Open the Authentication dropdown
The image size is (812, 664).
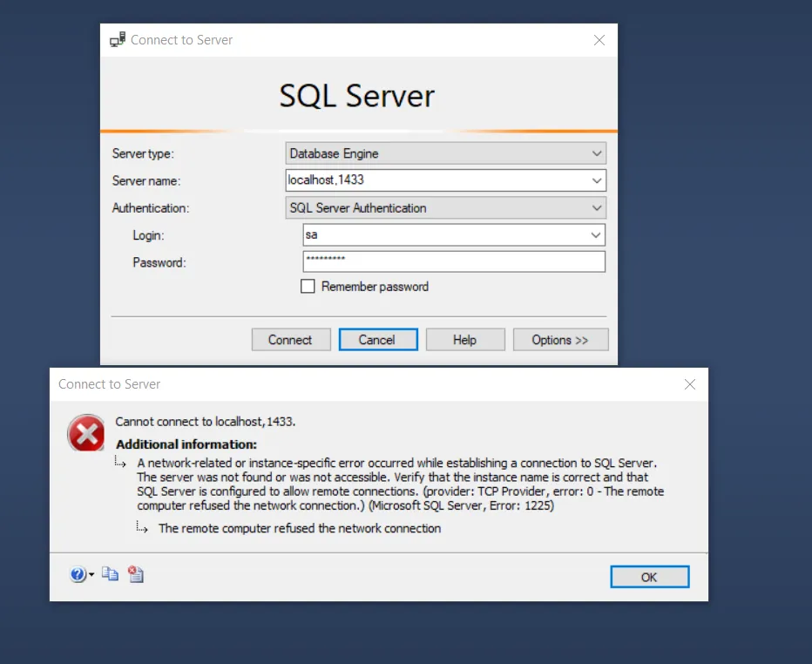coord(445,207)
